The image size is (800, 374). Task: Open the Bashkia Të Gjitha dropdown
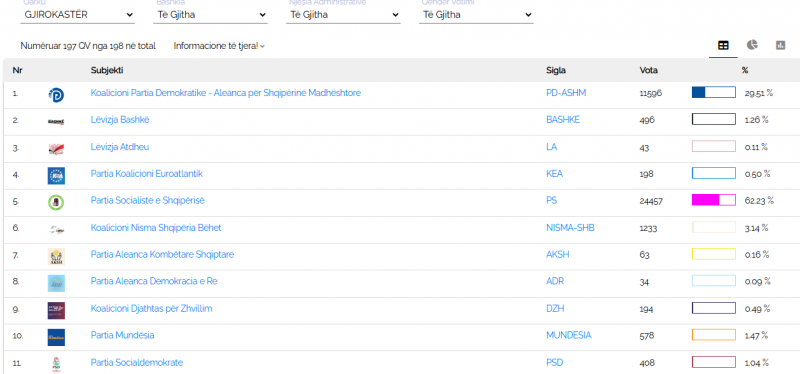pyautogui.click(x=211, y=15)
